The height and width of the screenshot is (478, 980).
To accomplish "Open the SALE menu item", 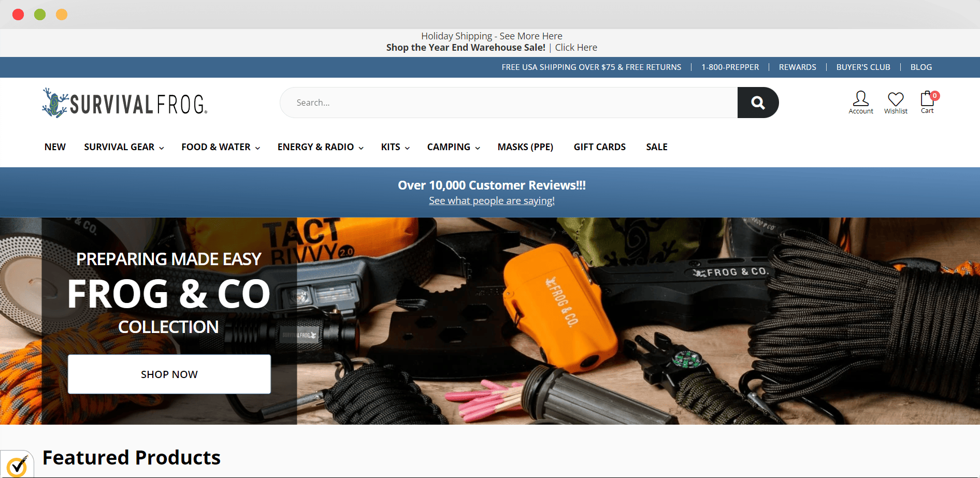I will coord(657,147).
